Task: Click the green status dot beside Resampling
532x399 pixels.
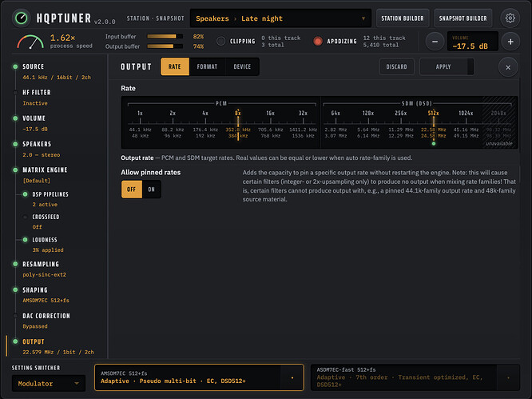Action: 15,264
